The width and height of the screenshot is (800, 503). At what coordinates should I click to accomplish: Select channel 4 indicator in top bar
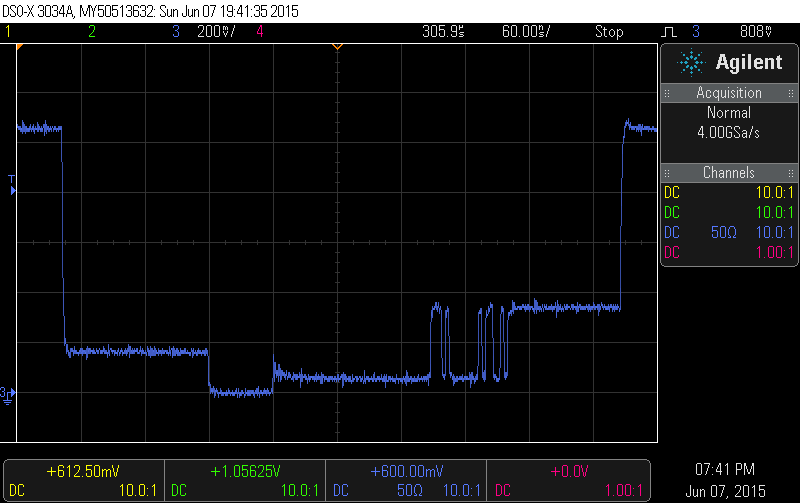tap(260, 32)
